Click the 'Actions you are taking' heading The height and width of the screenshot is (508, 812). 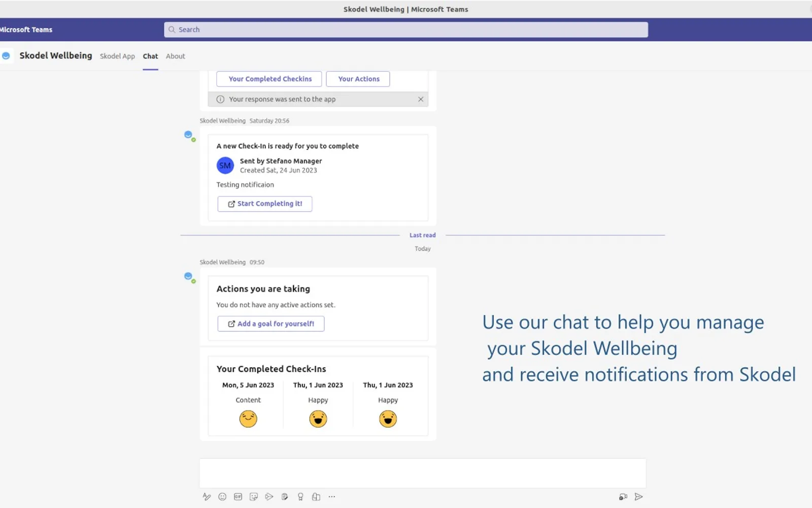pos(263,289)
